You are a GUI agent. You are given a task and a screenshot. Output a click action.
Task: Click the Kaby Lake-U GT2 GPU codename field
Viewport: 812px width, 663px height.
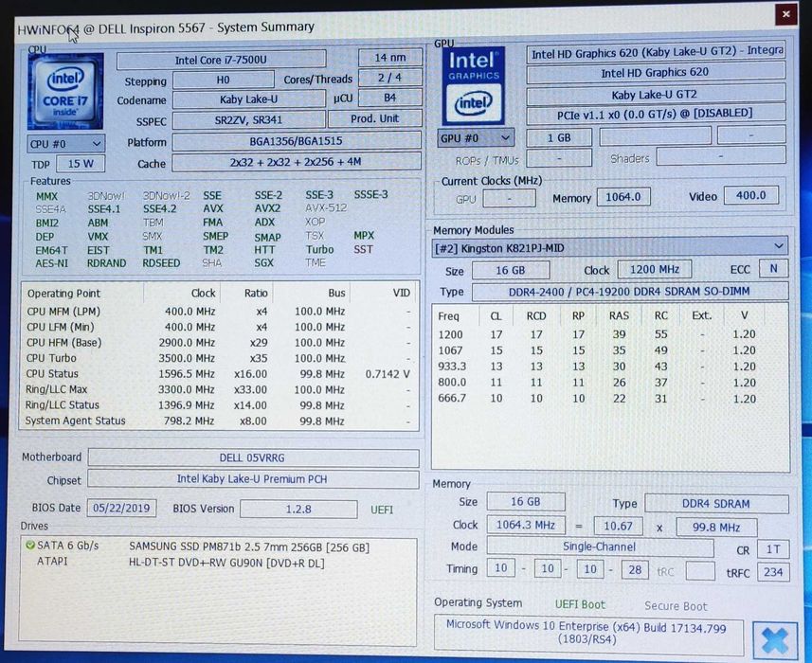pyautogui.click(x=655, y=95)
